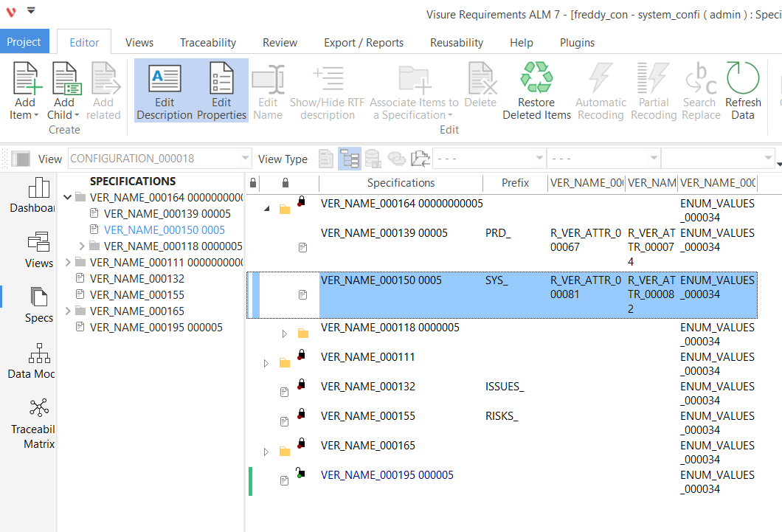
Task: Click the Partial Recoding icon
Action: pyautogui.click(x=654, y=78)
